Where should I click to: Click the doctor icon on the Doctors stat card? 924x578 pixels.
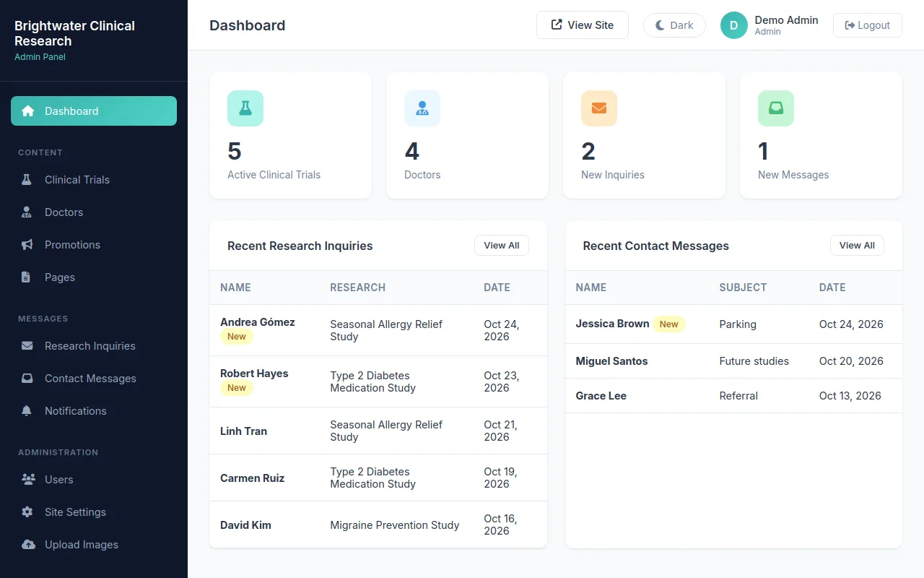(x=422, y=108)
